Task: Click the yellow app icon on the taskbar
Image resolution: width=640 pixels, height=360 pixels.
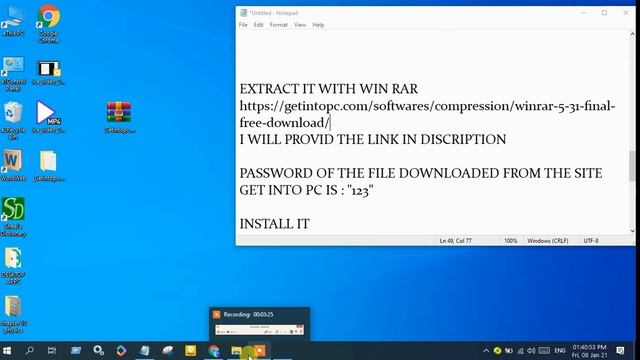Action: point(191,351)
